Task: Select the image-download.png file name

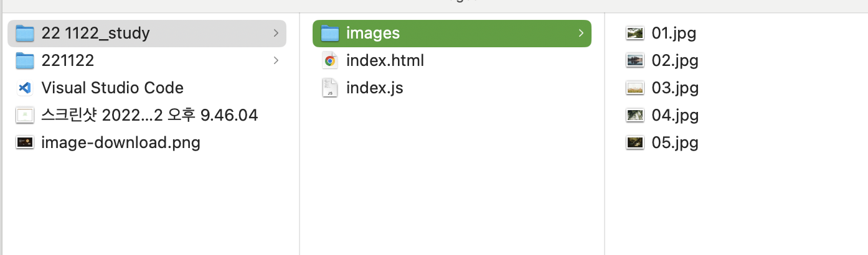Action: pyautogui.click(x=121, y=143)
